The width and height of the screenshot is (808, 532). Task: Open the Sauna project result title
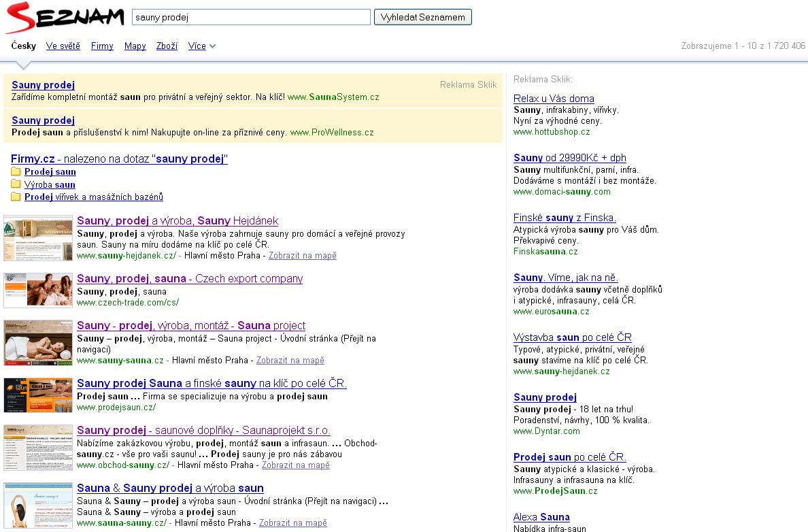click(x=191, y=325)
